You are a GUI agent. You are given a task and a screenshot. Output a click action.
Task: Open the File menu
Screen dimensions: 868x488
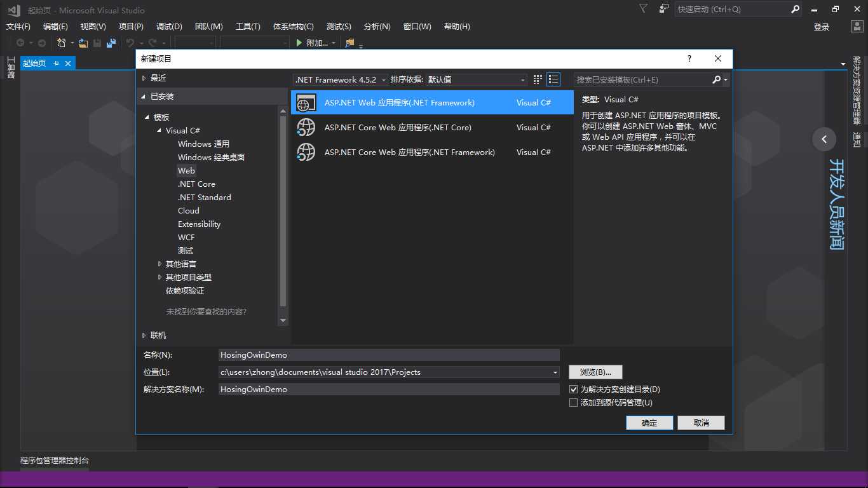[x=18, y=26]
